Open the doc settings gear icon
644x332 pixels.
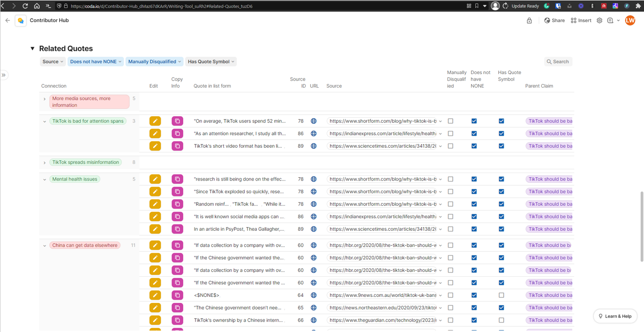(599, 21)
